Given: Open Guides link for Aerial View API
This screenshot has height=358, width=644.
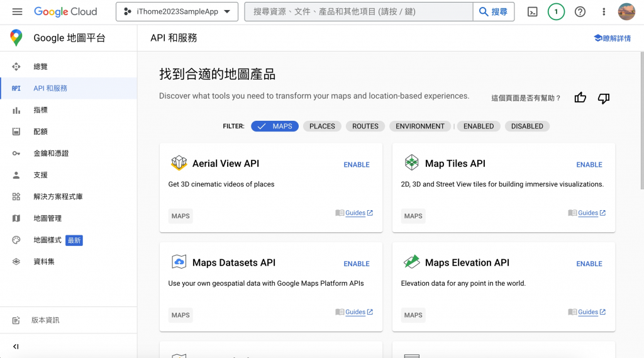Looking at the screenshot, I should pos(355,213).
